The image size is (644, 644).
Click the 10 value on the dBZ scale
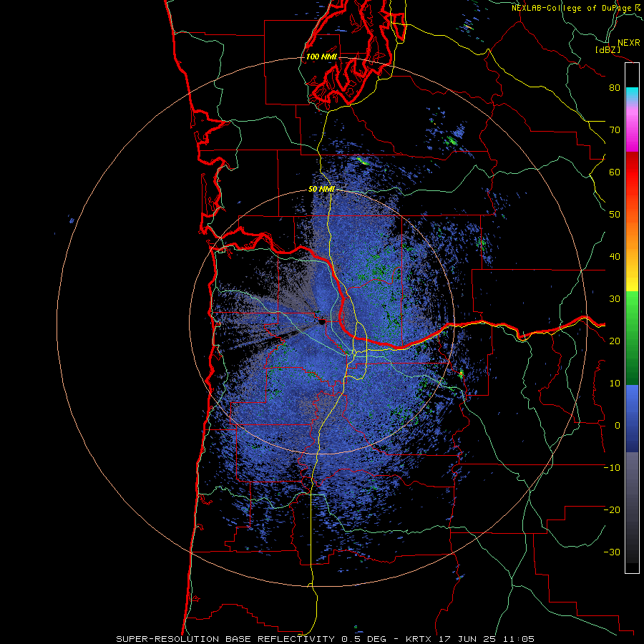click(615, 384)
